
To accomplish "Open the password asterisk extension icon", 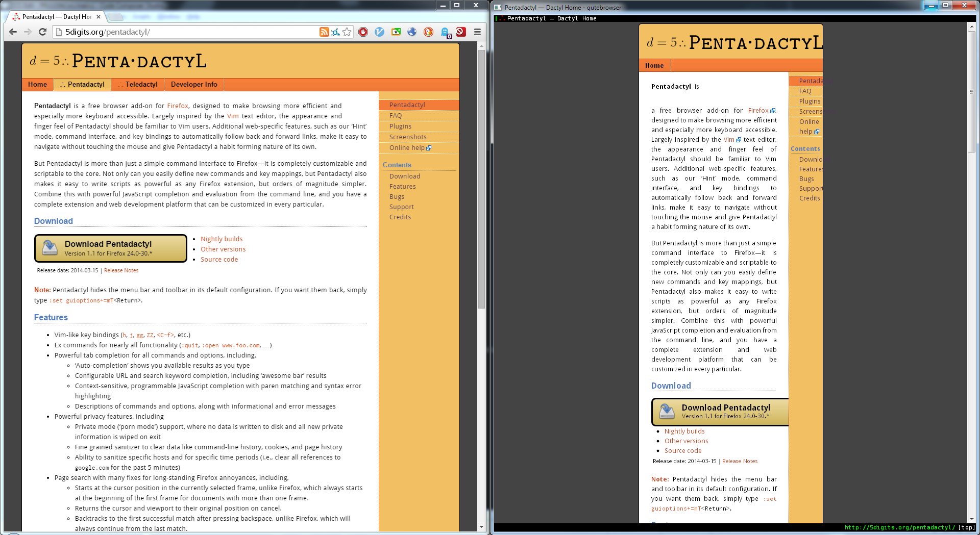I will [x=396, y=32].
